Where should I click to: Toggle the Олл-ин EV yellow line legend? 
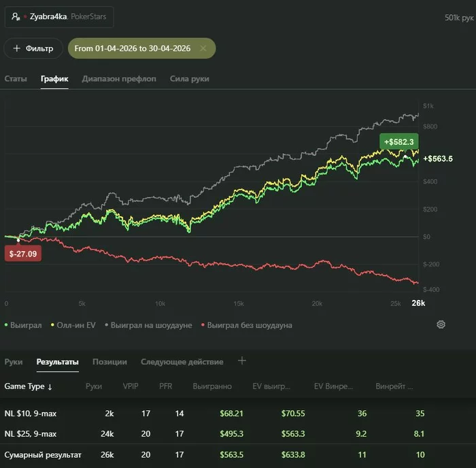tap(73, 325)
